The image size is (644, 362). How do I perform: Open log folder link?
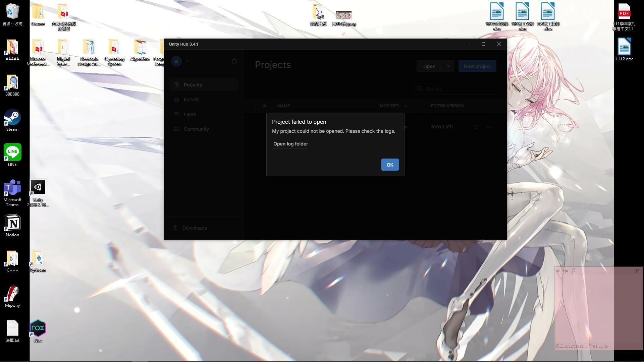pos(290,144)
